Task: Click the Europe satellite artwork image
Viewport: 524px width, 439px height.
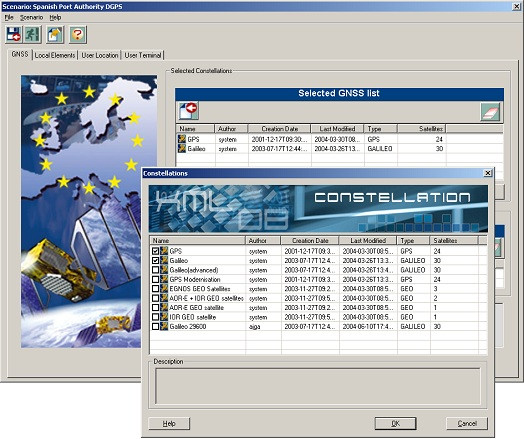Action: [89, 211]
